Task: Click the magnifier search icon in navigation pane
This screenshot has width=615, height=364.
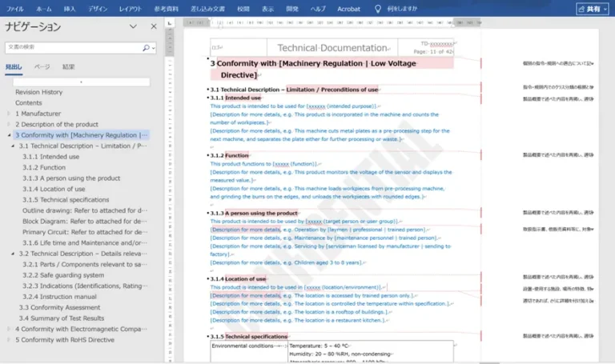Action: [147, 48]
